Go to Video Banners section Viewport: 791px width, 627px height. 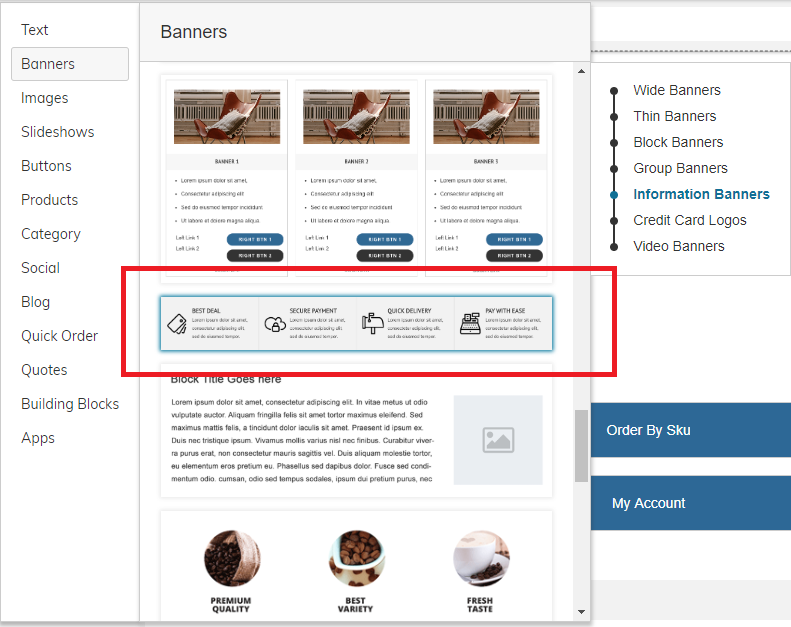(x=679, y=246)
